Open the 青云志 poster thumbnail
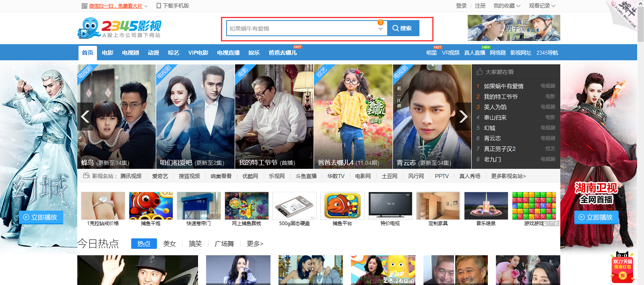Image resolution: width=644 pixels, height=285 pixels. tap(432, 117)
